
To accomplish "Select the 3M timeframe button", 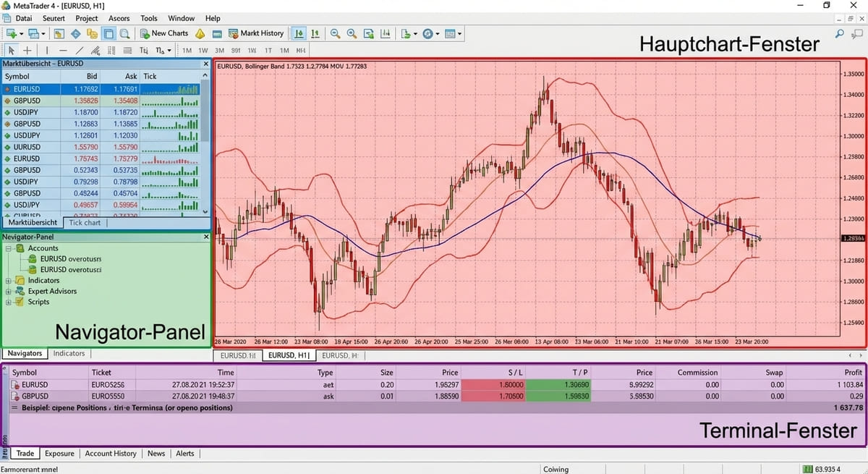I will tap(219, 51).
